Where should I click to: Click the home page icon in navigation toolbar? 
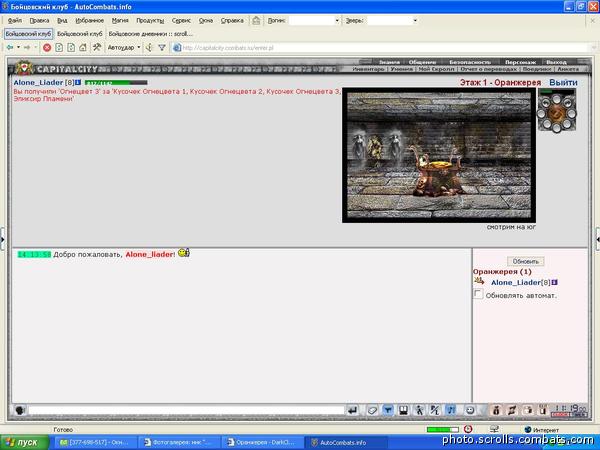coord(83,47)
